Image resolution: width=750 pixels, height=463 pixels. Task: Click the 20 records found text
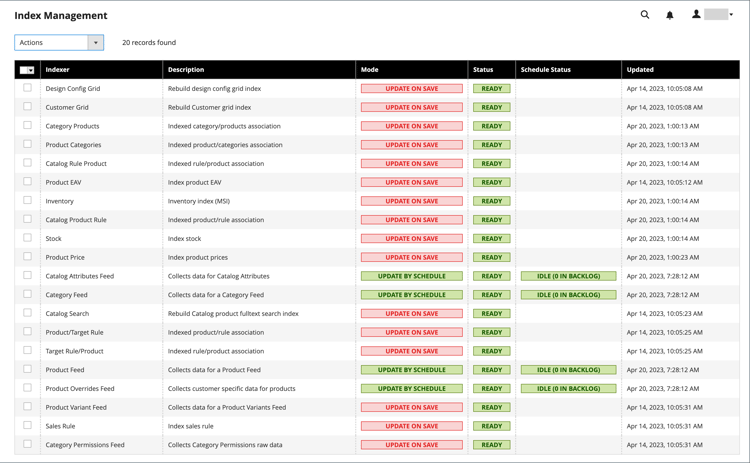(149, 43)
